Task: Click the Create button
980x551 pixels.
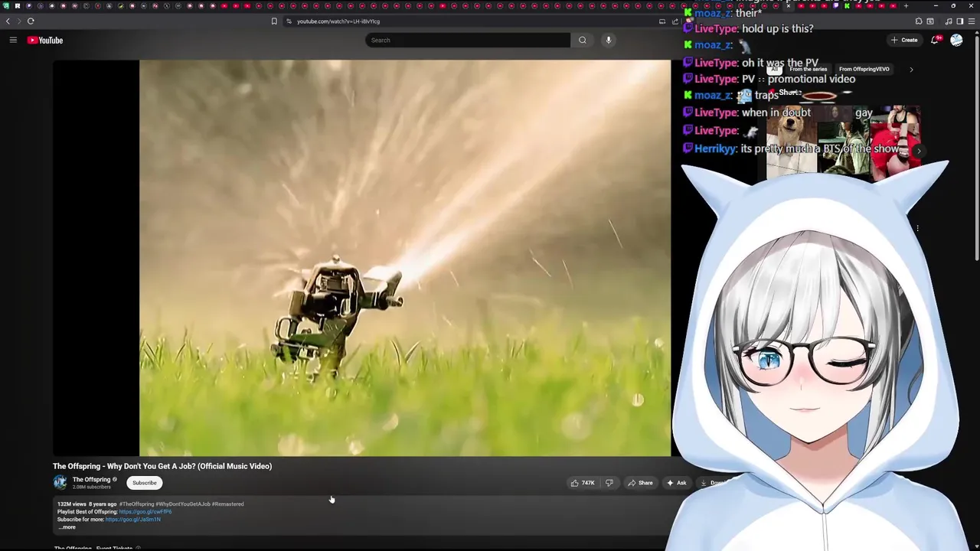Action: coord(904,40)
